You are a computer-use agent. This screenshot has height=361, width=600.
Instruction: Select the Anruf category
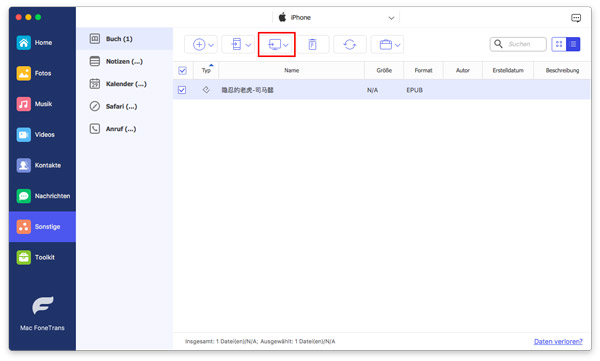125,129
